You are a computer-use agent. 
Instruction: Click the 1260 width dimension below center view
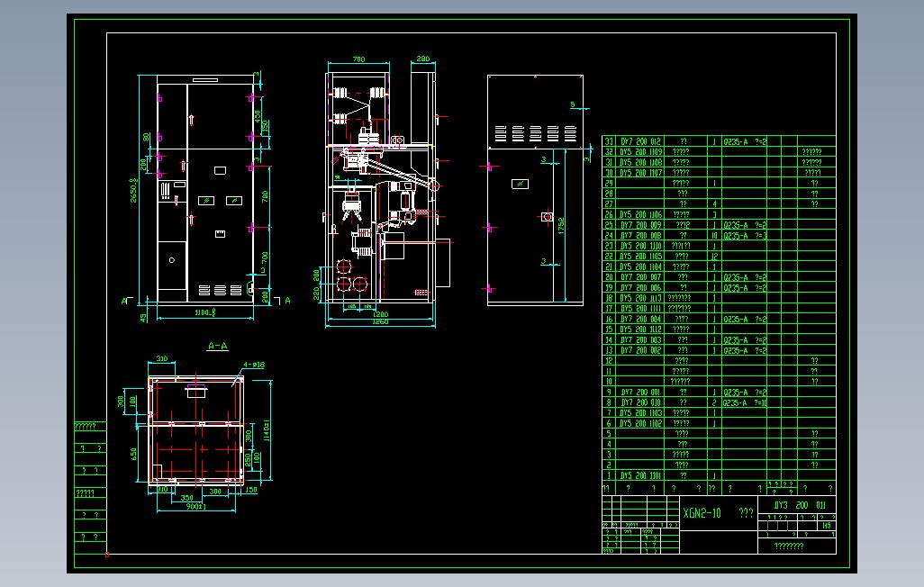pyautogui.click(x=381, y=321)
